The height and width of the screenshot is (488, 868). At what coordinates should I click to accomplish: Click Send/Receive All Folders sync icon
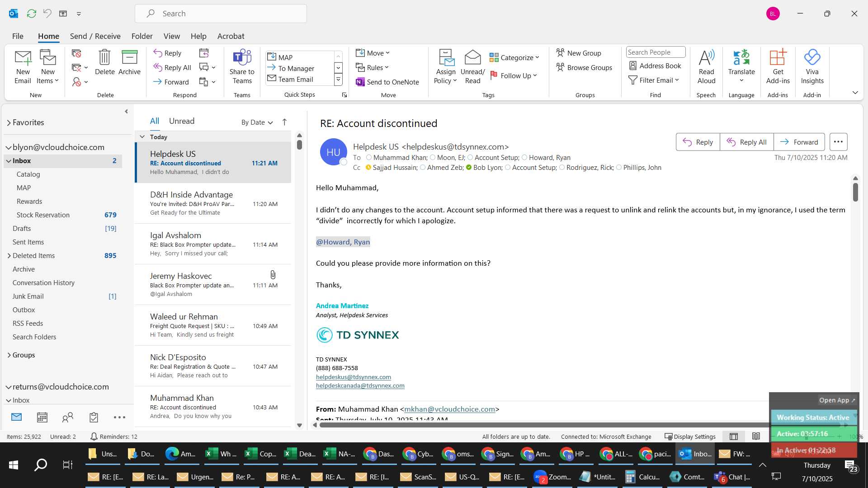31,14
